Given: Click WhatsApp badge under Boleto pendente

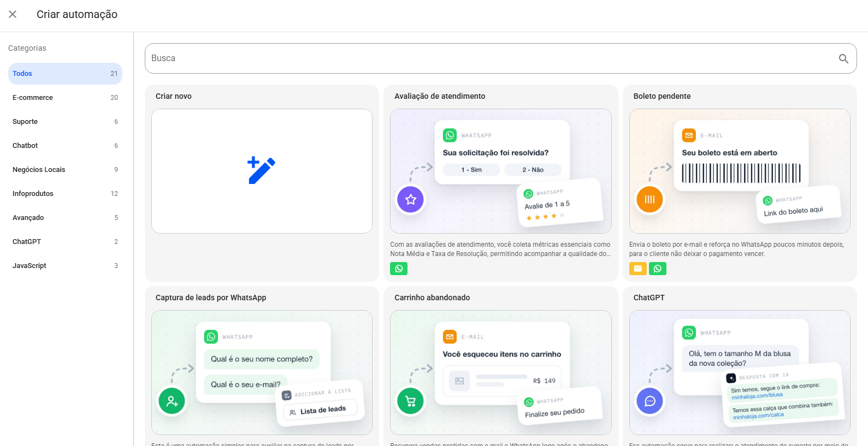Looking at the screenshot, I should [x=658, y=269].
